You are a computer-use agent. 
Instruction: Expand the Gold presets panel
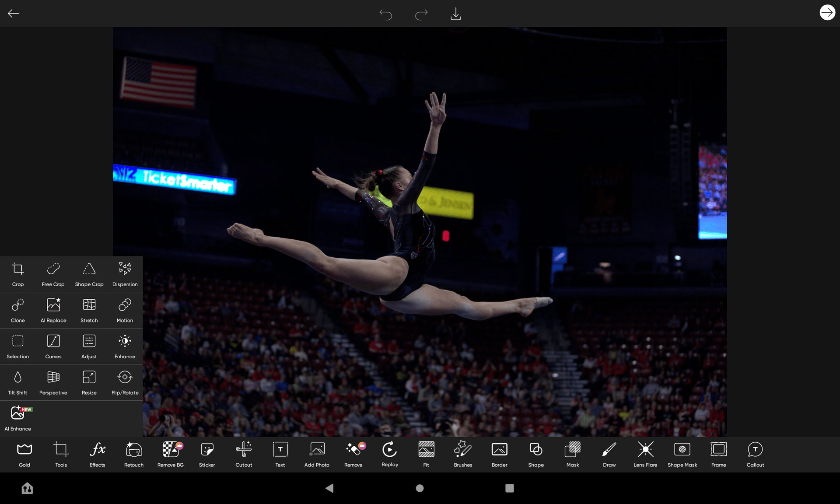pyautogui.click(x=24, y=454)
